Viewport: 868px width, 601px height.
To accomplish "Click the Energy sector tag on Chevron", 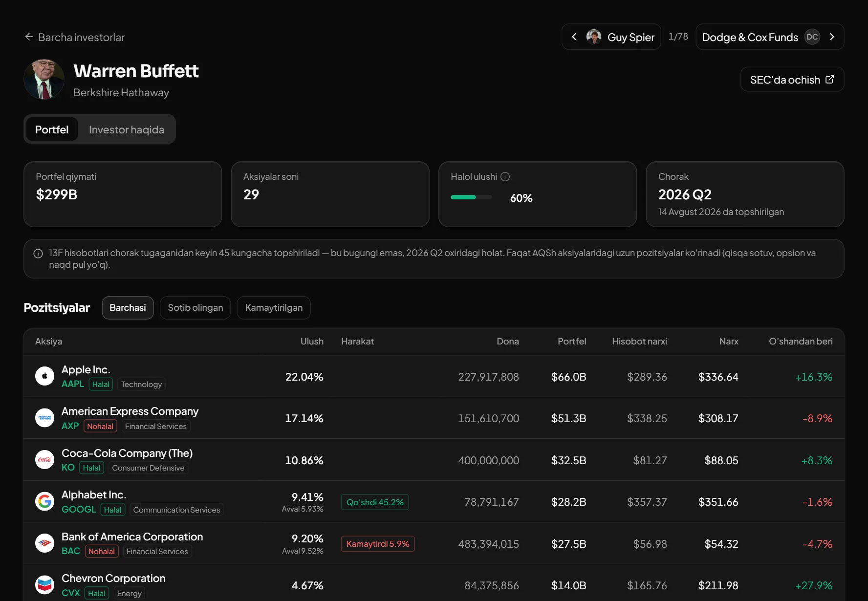I will (129, 593).
